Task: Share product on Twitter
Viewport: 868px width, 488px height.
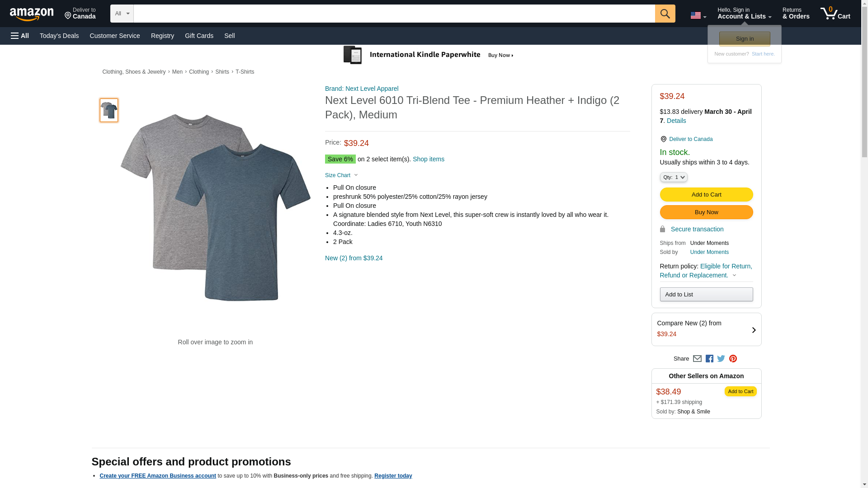Action: 721,359
